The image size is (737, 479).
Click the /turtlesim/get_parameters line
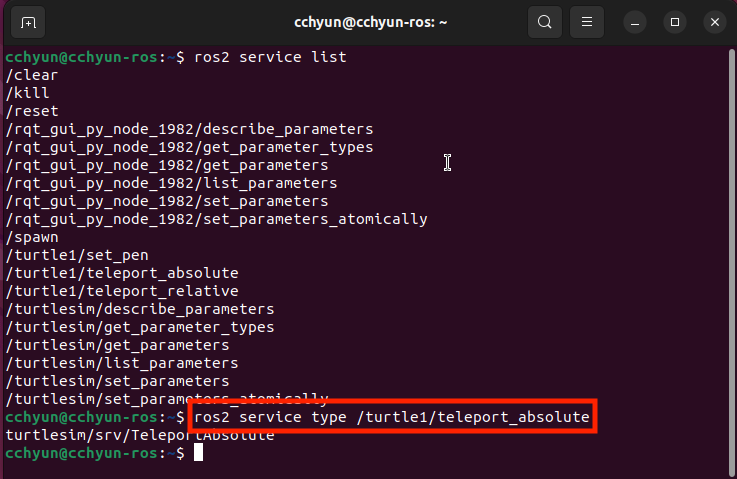tap(117, 345)
